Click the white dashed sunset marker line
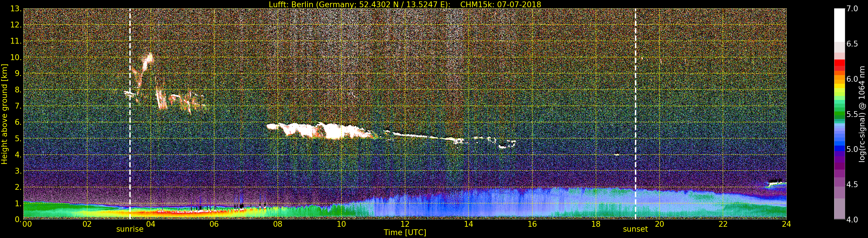This screenshot has width=868, height=238. click(x=635, y=114)
